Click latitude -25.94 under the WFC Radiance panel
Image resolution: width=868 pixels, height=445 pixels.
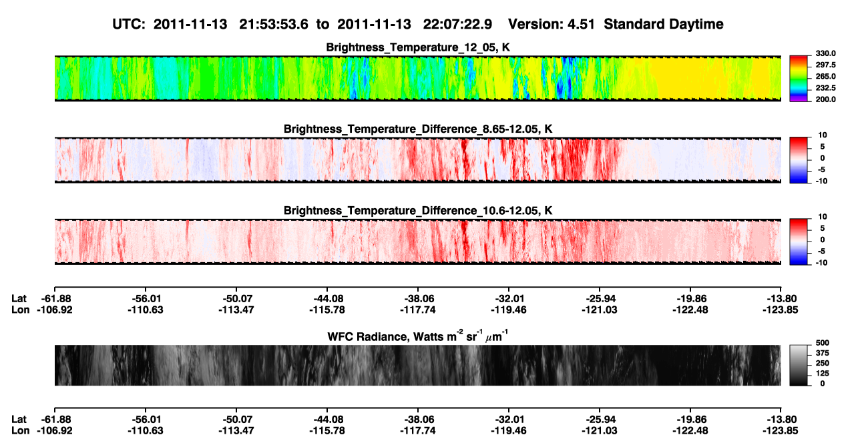[x=600, y=420]
